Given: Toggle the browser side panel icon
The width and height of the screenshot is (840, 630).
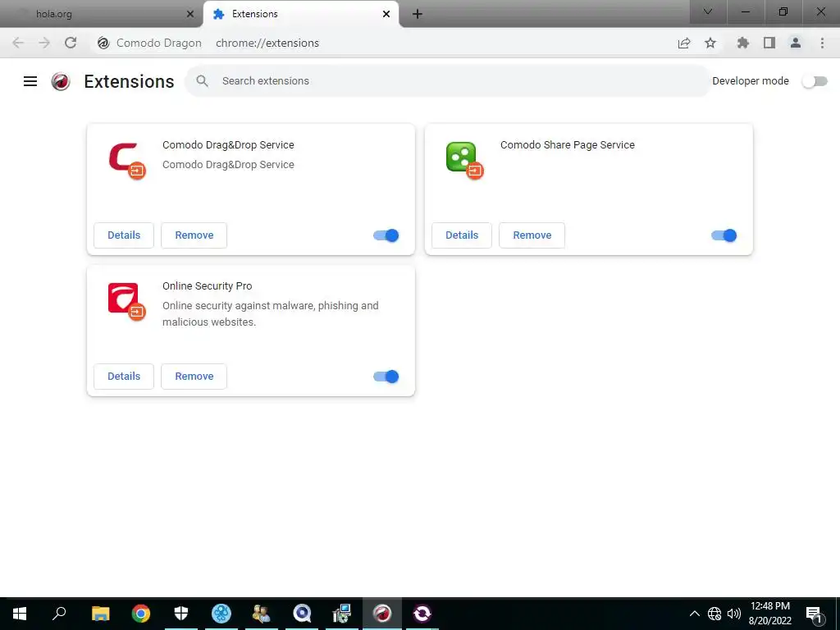Looking at the screenshot, I should pos(769,43).
